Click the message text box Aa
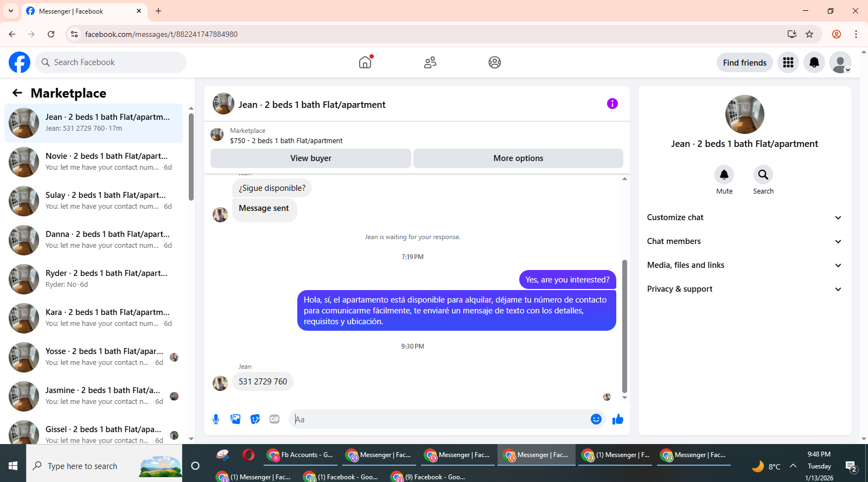868x482 pixels. (439, 419)
